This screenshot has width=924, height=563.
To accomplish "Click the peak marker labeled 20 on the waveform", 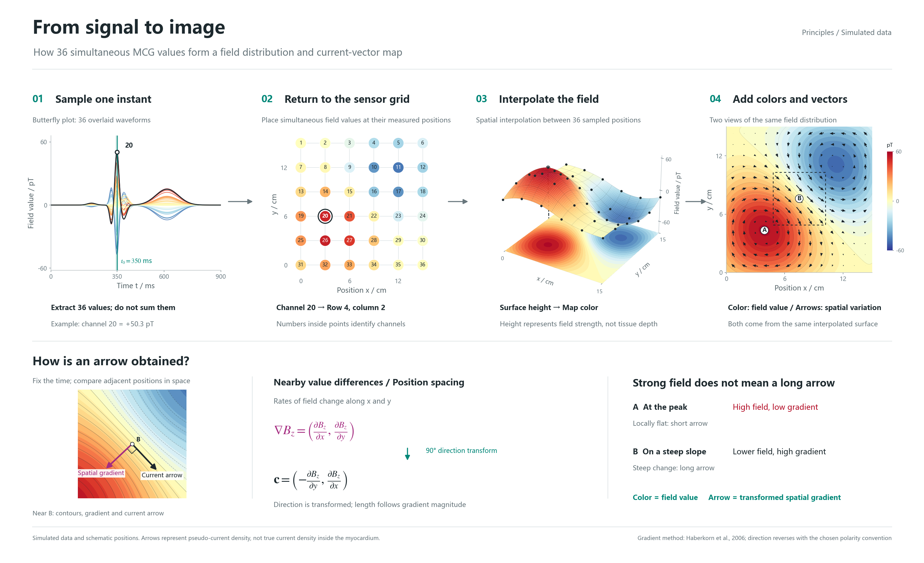I will [x=117, y=152].
